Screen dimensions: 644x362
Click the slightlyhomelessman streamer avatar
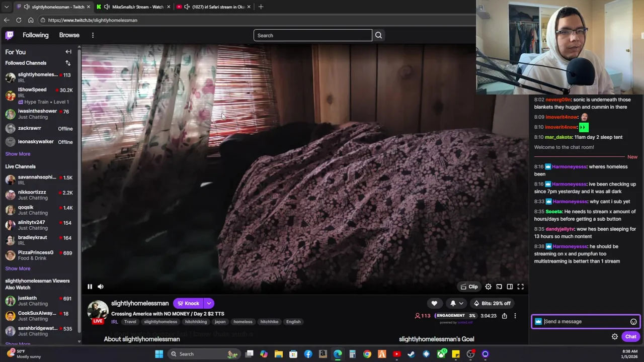tap(98, 310)
